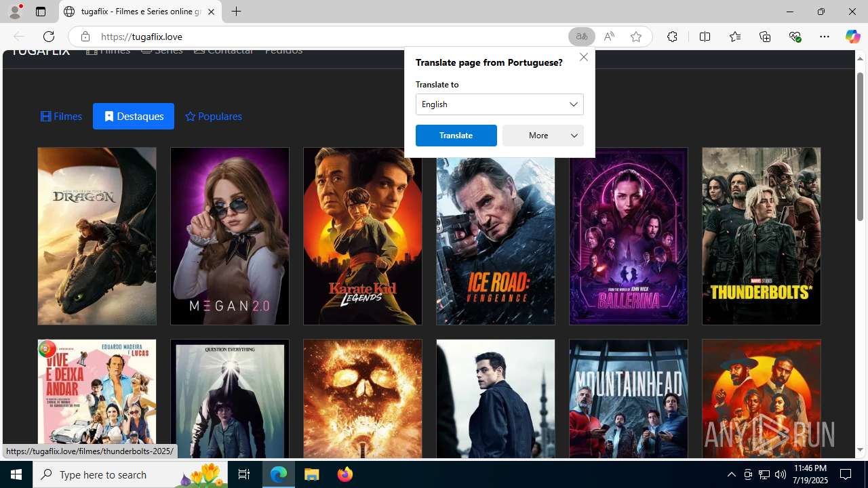This screenshot has width=868, height=488.
Task: Add this page to favorites
Action: click(x=636, y=37)
